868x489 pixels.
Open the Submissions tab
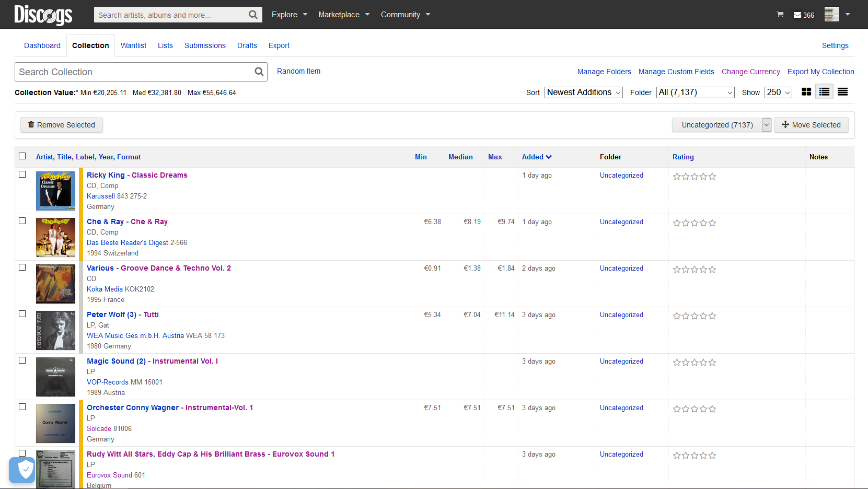[x=205, y=45]
